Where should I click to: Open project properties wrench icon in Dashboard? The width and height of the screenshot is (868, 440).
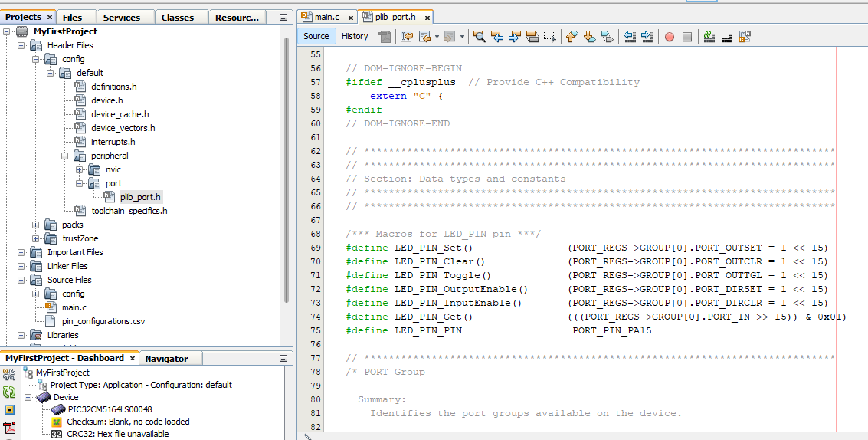(9, 374)
